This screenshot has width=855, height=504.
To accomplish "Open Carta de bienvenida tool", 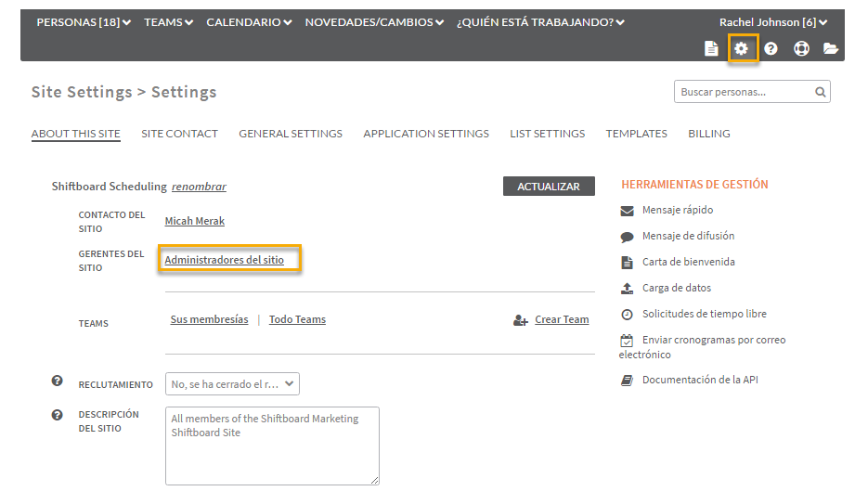I will pos(688,262).
